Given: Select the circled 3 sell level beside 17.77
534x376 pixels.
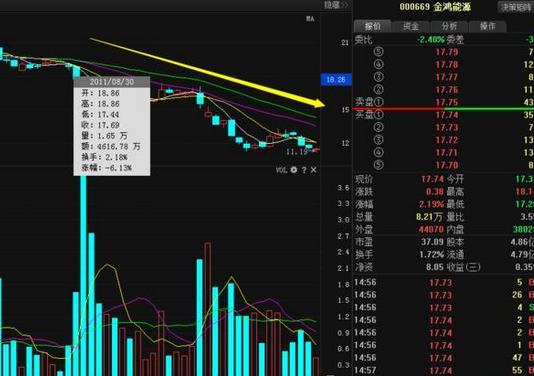Looking at the screenshot, I should [378, 77].
